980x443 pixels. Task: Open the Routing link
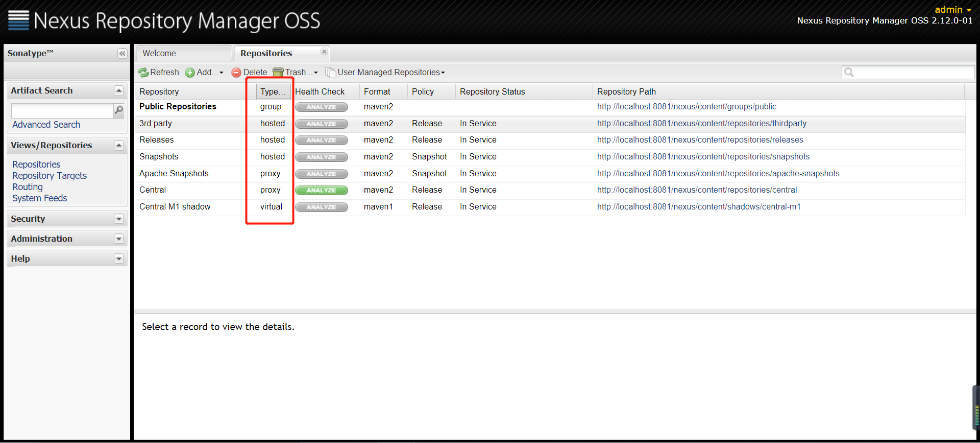pos(28,187)
